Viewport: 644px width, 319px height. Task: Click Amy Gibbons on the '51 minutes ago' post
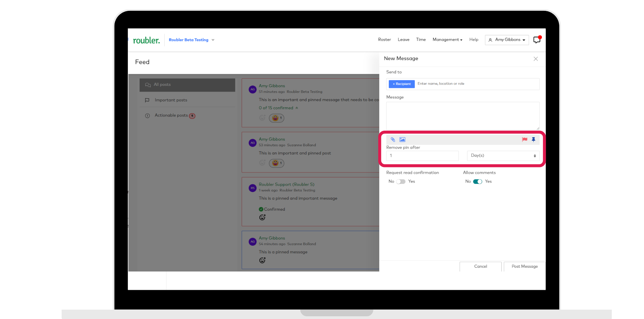[272, 86]
